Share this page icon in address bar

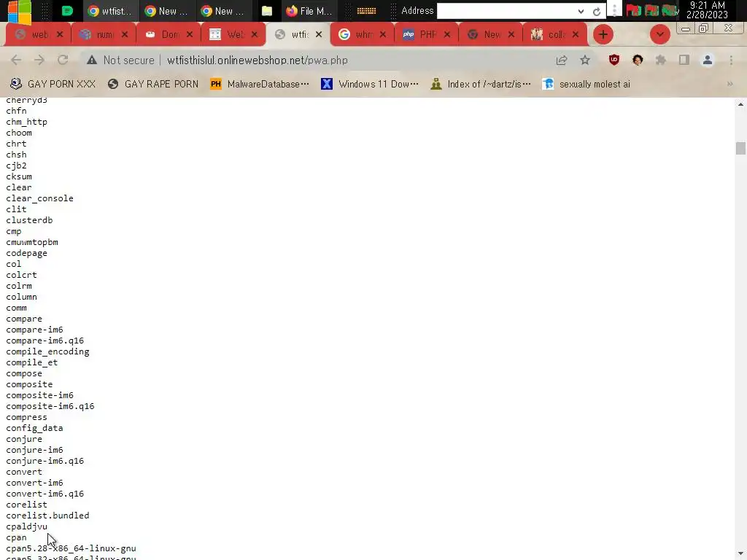pyautogui.click(x=562, y=60)
